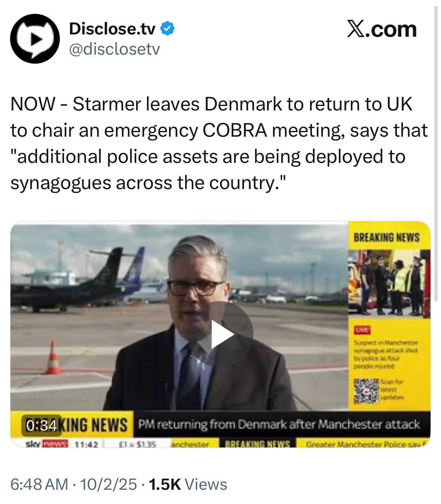Click the tweet text about COBRA meeting
Screen dimensions: 441x504
(219, 143)
